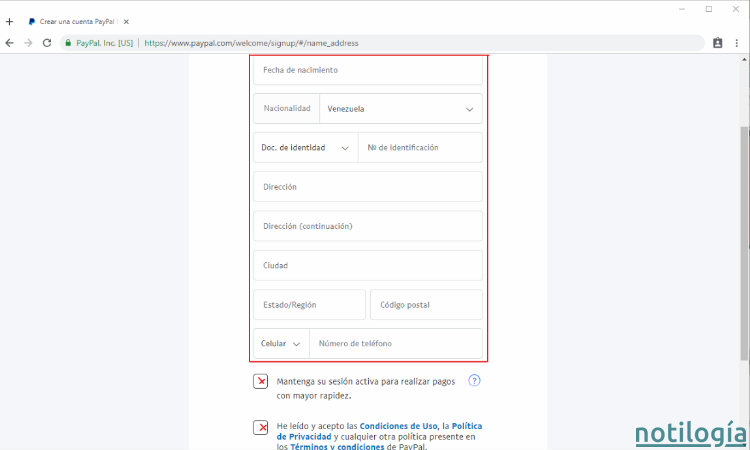The width and height of the screenshot is (750, 450).
Task: Click the Nº de identificación field
Action: (x=420, y=148)
